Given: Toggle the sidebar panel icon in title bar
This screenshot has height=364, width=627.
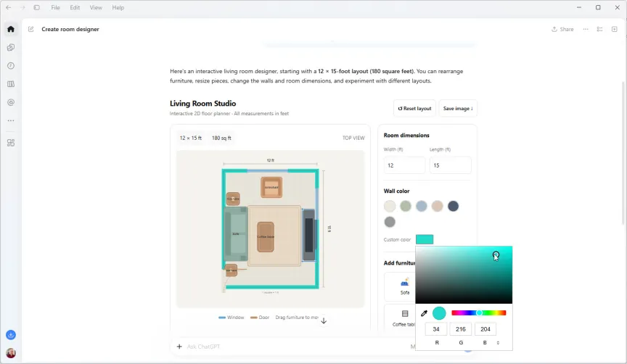Looking at the screenshot, I should pos(37,7).
